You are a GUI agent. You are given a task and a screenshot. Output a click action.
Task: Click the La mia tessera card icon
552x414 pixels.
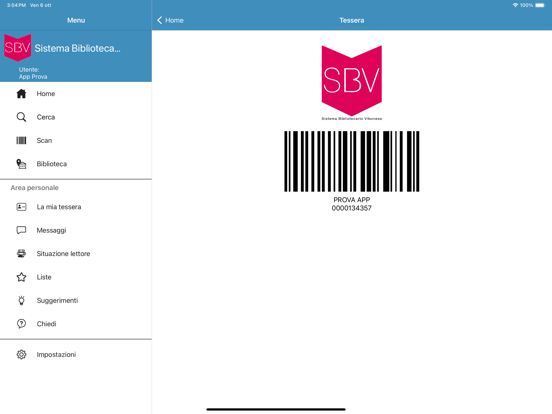(x=21, y=207)
